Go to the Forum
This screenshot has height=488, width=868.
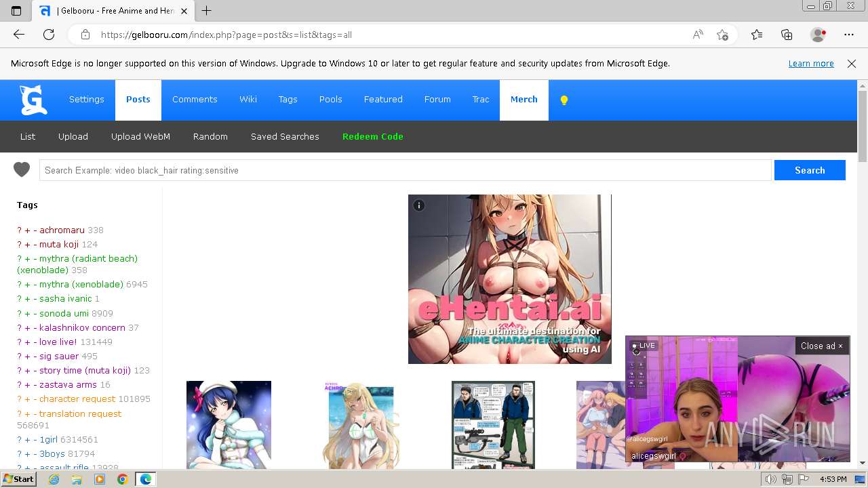(437, 100)
